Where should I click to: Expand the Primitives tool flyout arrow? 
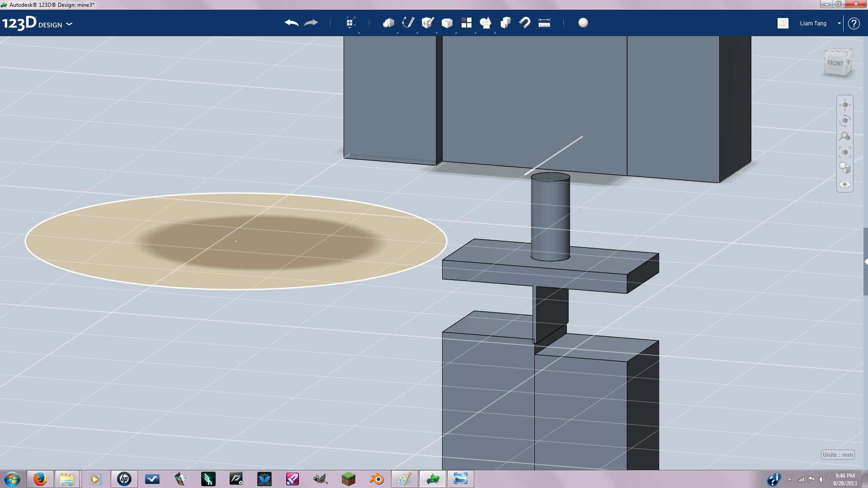click(x=398, y=33)
